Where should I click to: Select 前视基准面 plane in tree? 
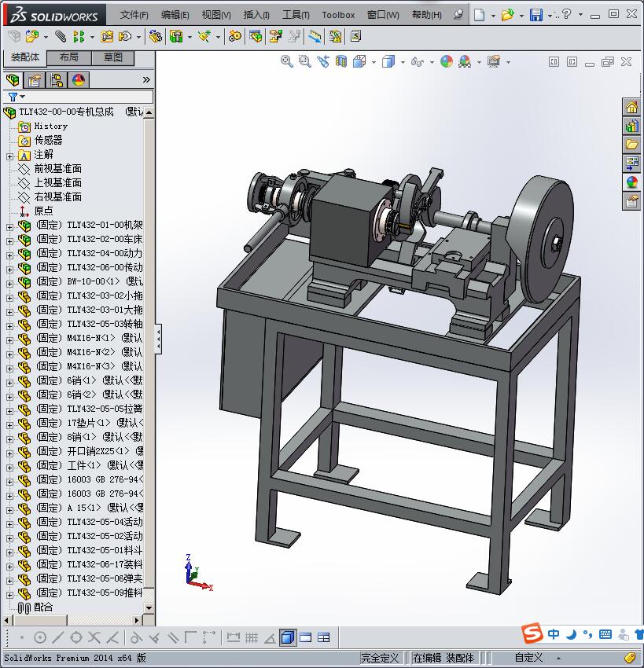58,169
